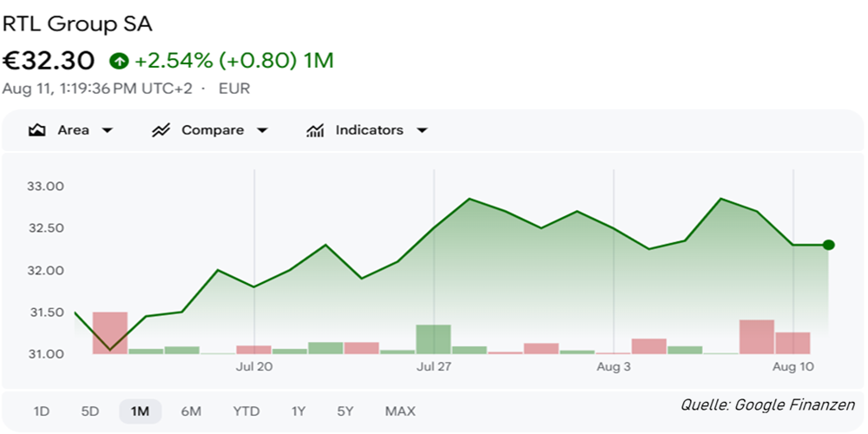
Task: Click the 31.00 axis label
Action: coord(46,354)
